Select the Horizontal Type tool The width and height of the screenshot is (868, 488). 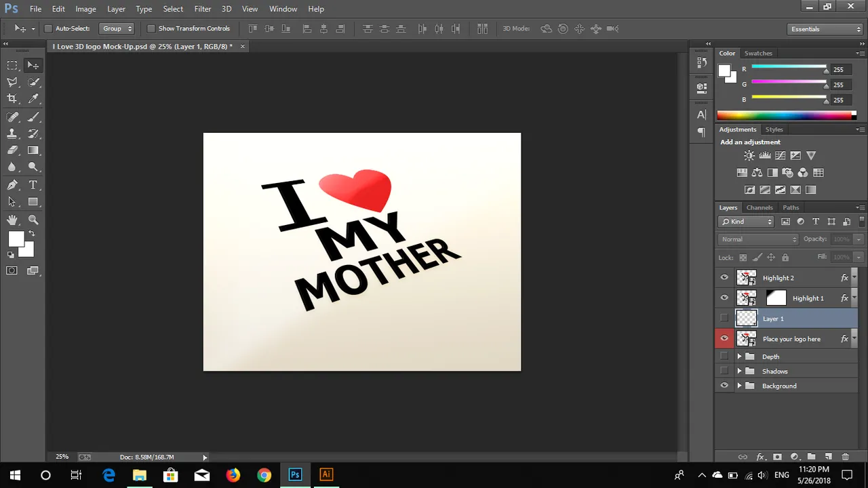tap(33, 185)
